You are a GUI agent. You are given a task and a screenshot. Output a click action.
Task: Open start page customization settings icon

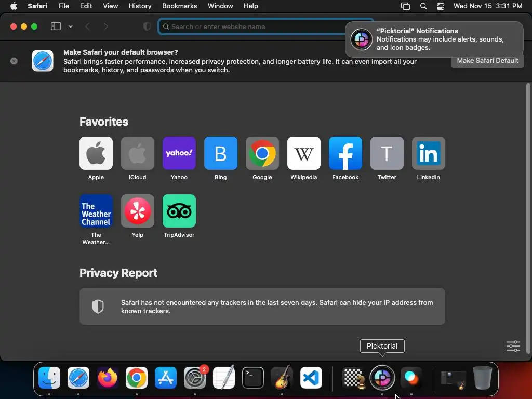tap(513, 346)
